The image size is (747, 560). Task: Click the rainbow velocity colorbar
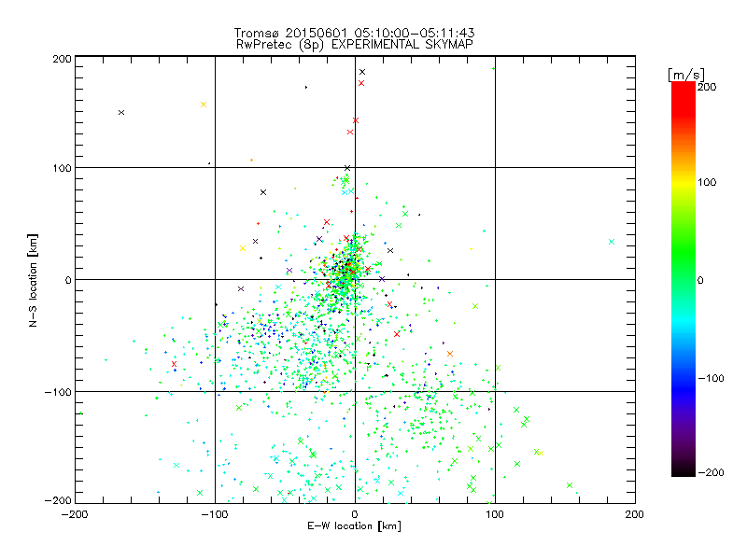684,279
